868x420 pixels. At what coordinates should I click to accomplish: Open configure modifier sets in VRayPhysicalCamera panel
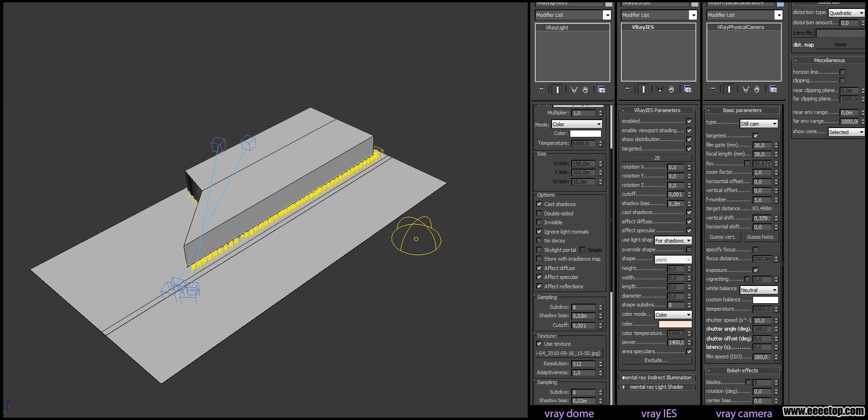point(773,89)
